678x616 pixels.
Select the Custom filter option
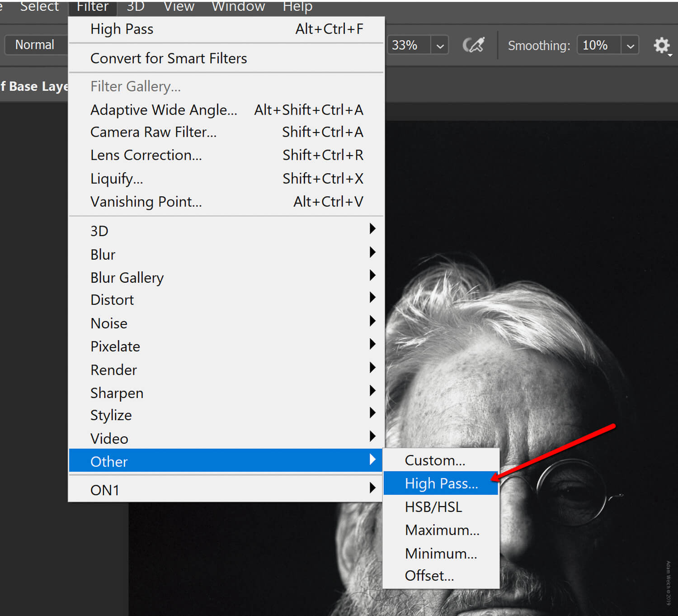click(x=435, y=460)
